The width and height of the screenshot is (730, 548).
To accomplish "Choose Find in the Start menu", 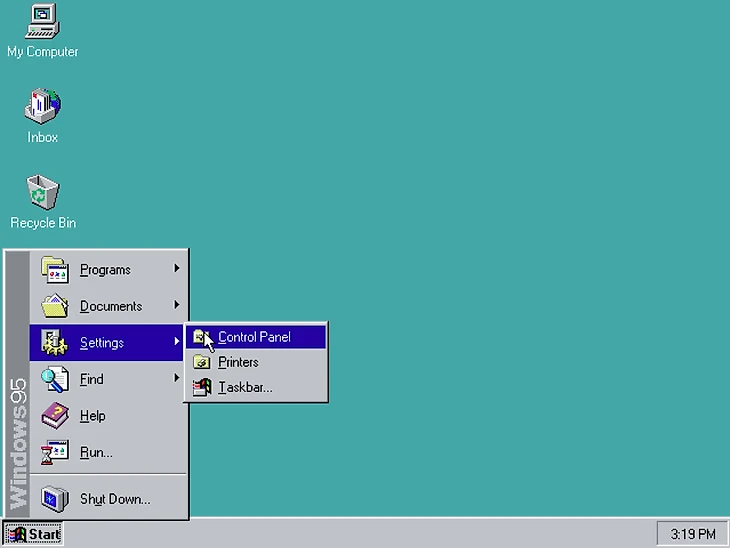I will click(x=108, y=379).
